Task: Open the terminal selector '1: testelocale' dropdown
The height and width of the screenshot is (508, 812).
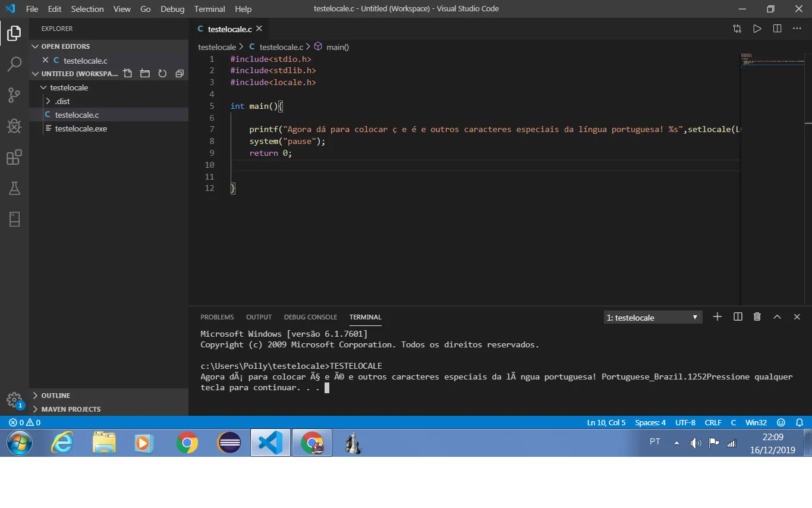Action: 653,318
